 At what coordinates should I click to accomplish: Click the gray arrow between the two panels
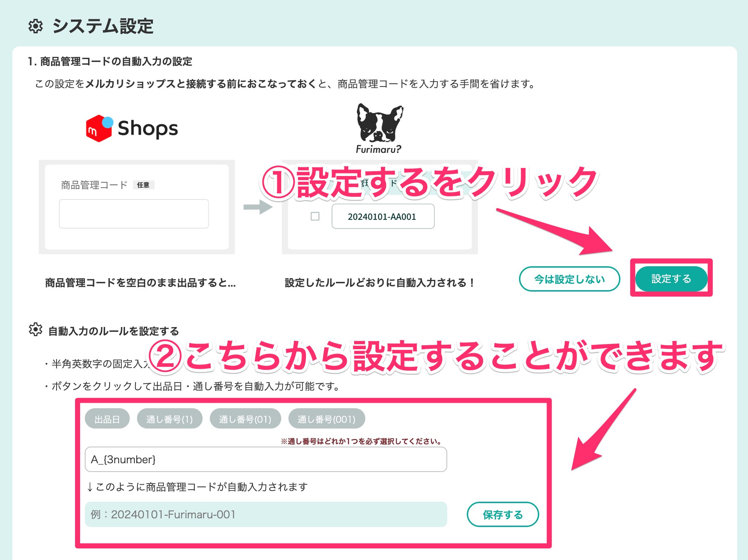click(258, 207)
